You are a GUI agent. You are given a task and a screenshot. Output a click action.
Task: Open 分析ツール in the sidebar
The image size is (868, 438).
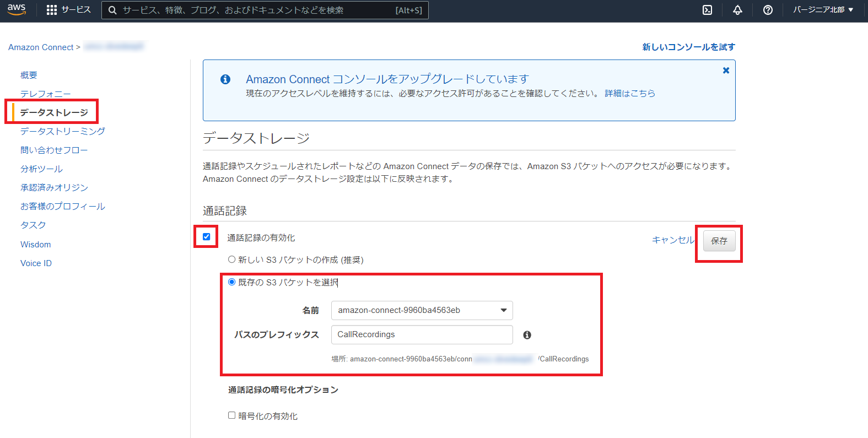click(x=41, y=169)
